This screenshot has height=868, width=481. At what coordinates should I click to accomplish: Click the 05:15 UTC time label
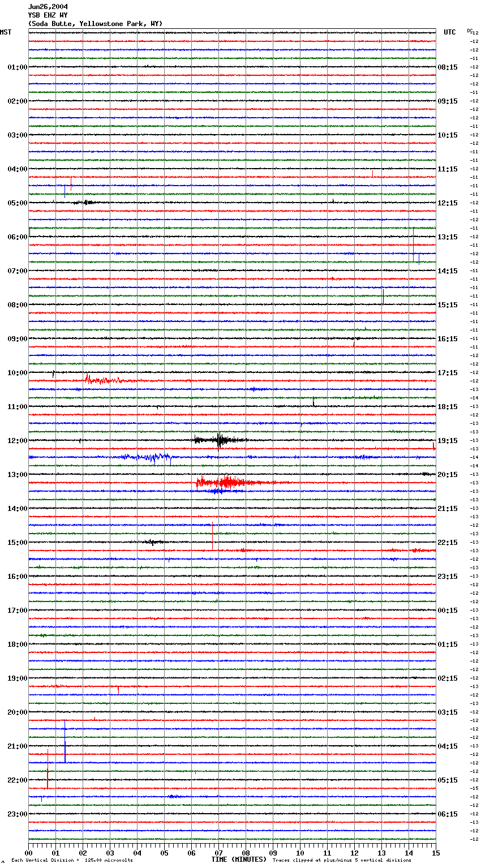pyautogui.click(x=448, y=780)
